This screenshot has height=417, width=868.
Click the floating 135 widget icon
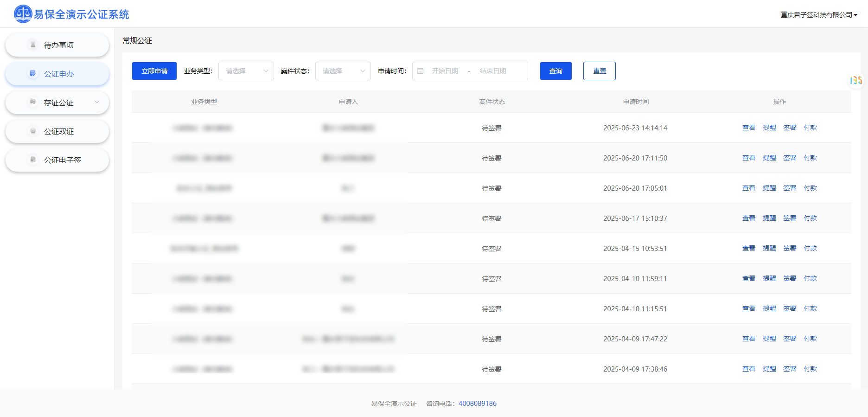coord(856,81)
